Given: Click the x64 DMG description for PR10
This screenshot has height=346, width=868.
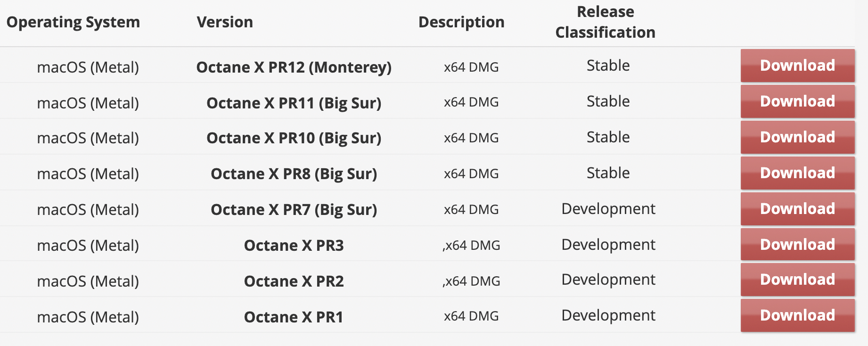Looking at the screenshot, I should point(471,138).
